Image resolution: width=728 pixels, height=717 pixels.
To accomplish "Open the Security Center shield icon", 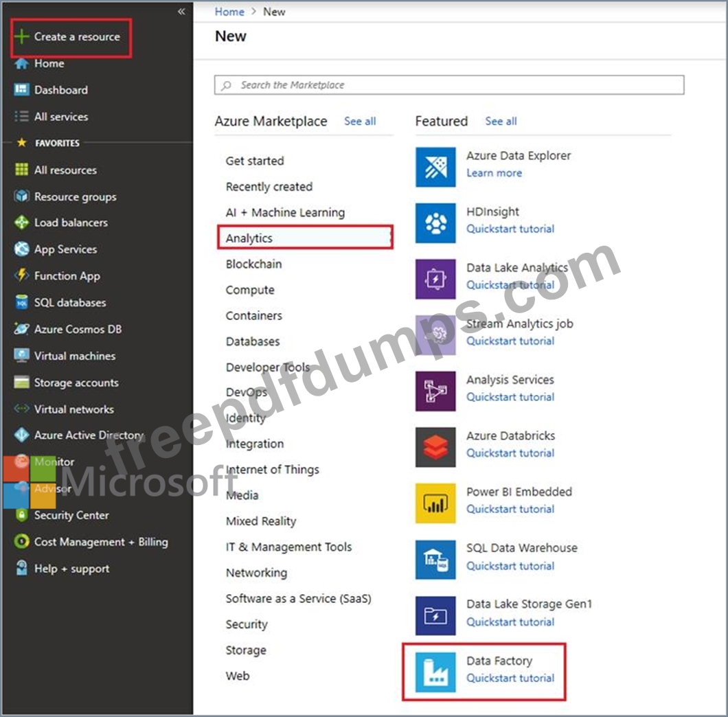I will (21, 515).
